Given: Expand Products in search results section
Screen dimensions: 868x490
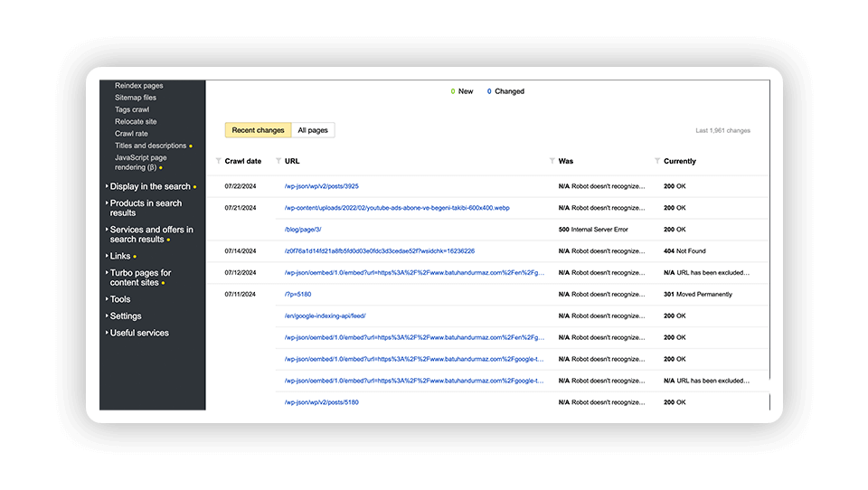Looking at the screenshot, I should point(145,208).
